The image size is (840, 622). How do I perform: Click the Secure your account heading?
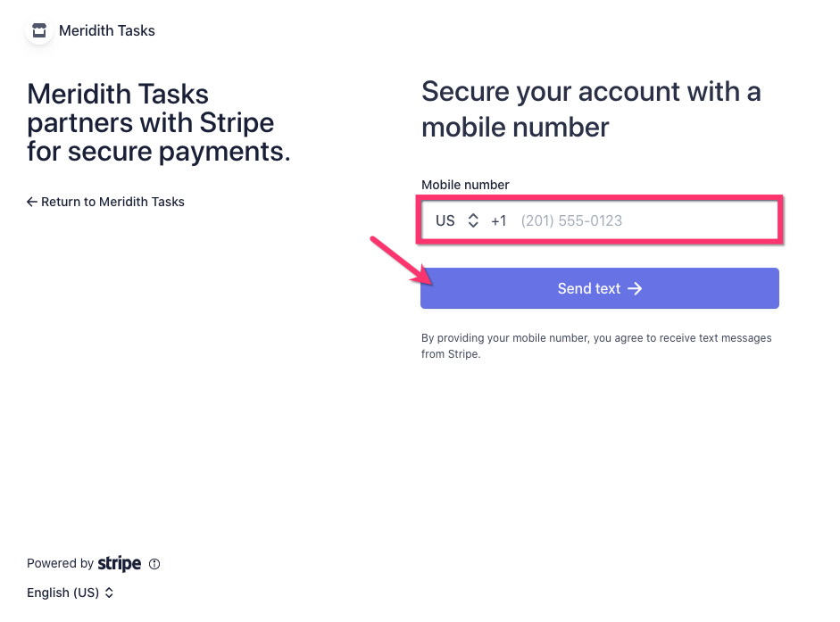[x=591, y=109]
